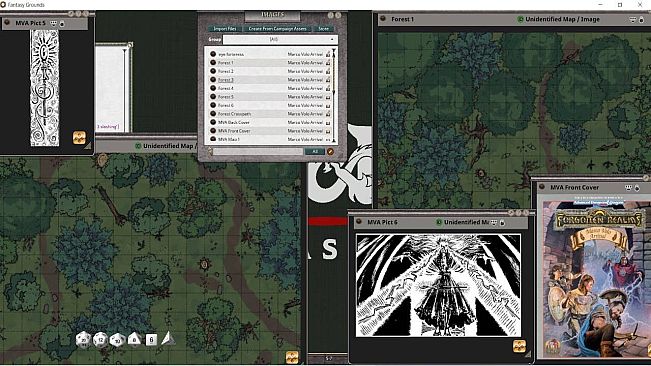The height and width of the screenshot is (366, 651).
Task: Open token share icon in MVA Pict 5 header
Action: click(x=54, y=23)
